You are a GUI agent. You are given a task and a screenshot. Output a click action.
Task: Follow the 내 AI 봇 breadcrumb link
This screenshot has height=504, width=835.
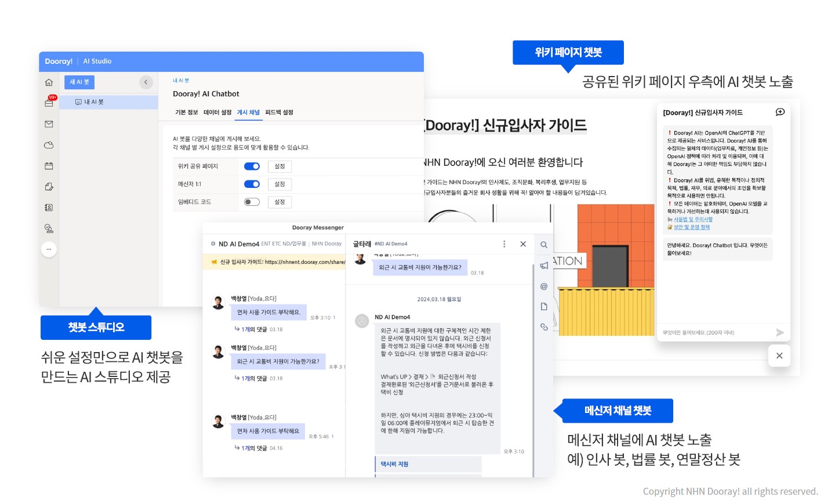(181, 81)
